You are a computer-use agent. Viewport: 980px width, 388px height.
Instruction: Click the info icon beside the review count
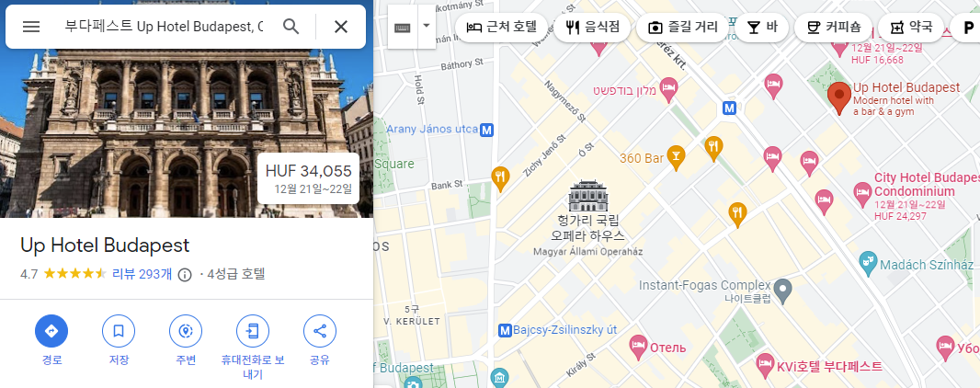(x=185, y=274)
